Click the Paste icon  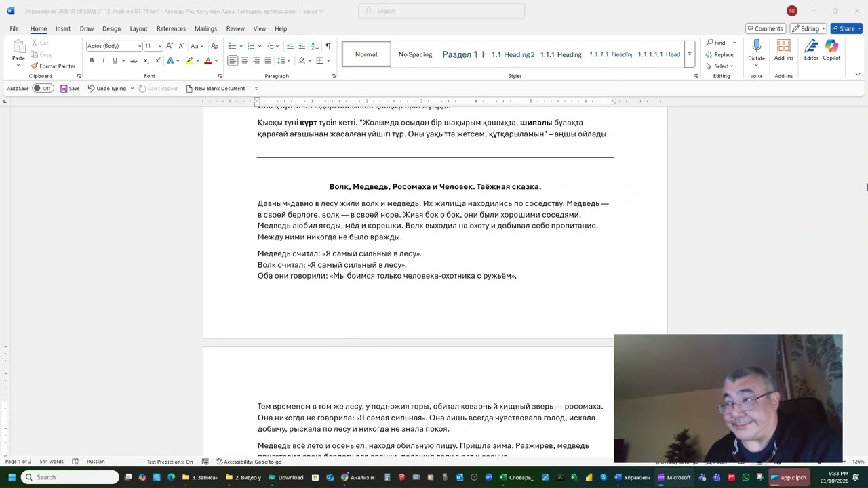point(18,47)
